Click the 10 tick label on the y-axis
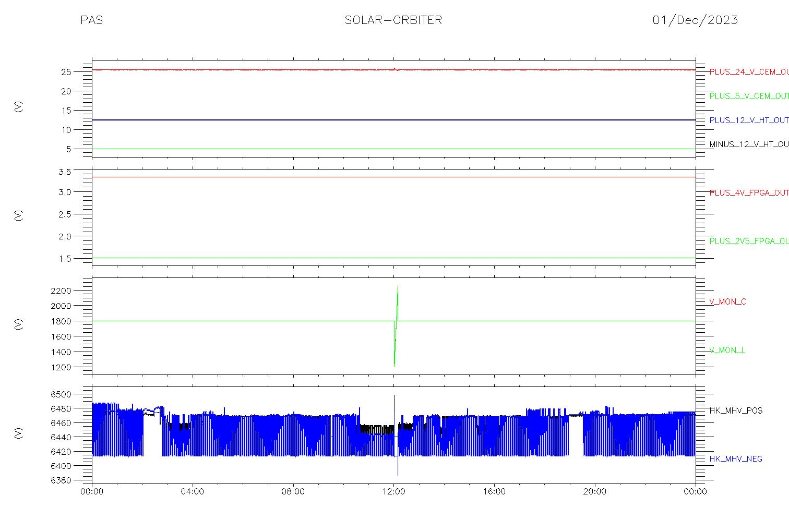 point(66,130)
